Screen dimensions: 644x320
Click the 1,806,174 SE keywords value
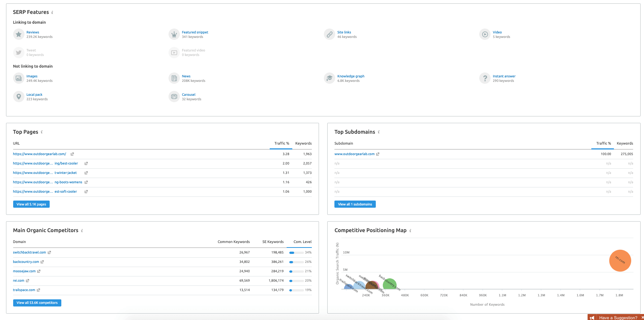[276, 281]
